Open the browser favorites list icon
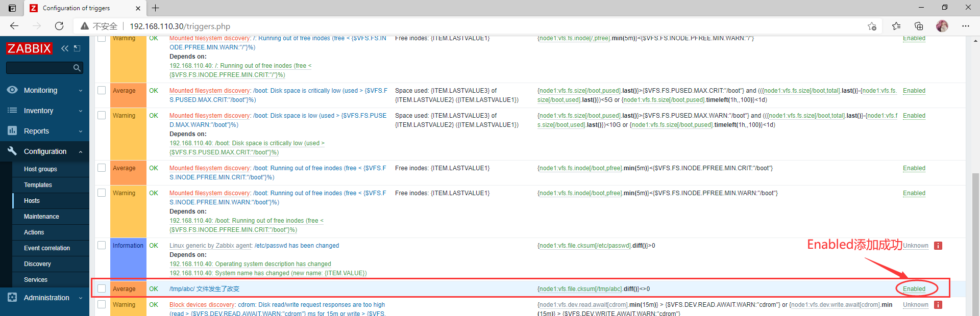980x316 pixels. coord(896,26)
